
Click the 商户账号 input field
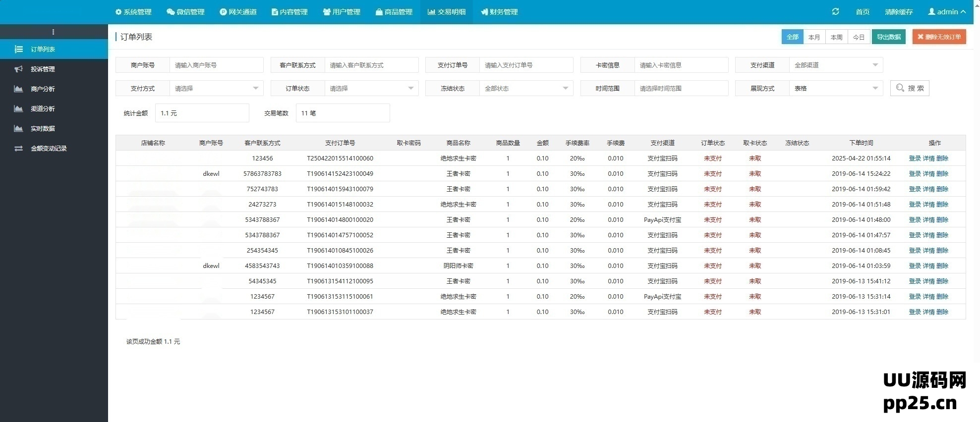pyautogui.click(x=216, y=65)
